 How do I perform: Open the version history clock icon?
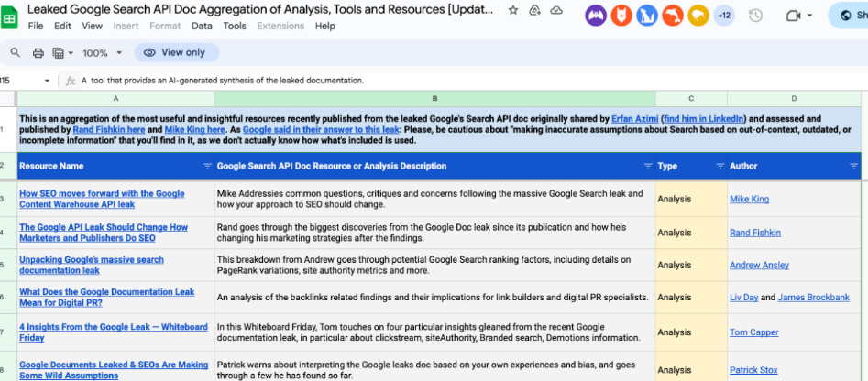coord(755,16)
